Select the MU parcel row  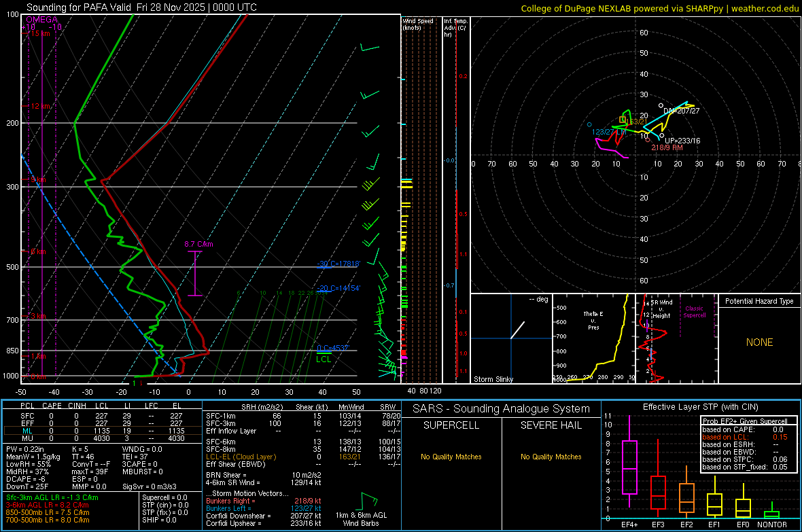102,438
